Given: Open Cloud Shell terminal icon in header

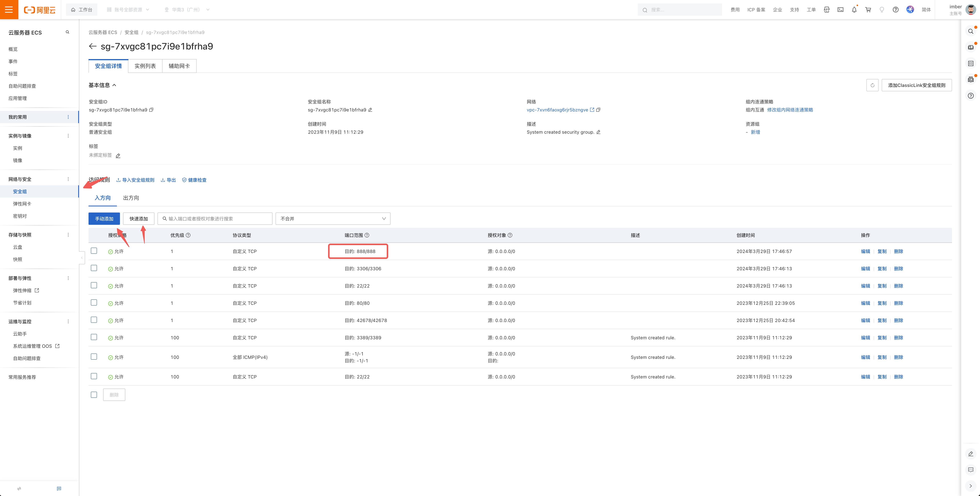Looking at the screenshot, I should (x=840, y=10).
